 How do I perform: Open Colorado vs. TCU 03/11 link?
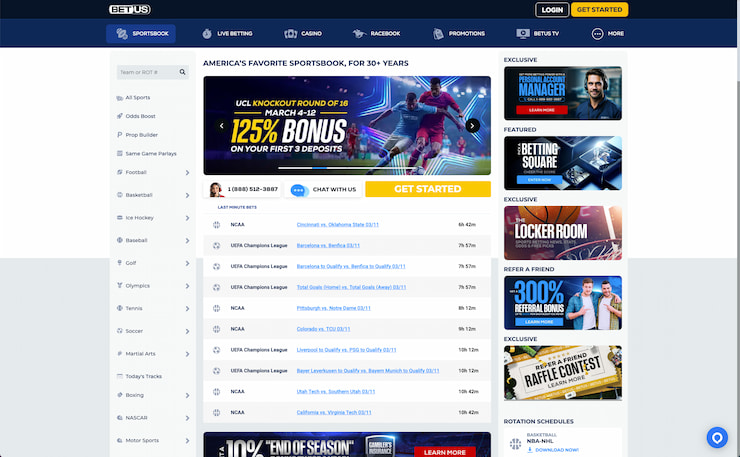323,329
